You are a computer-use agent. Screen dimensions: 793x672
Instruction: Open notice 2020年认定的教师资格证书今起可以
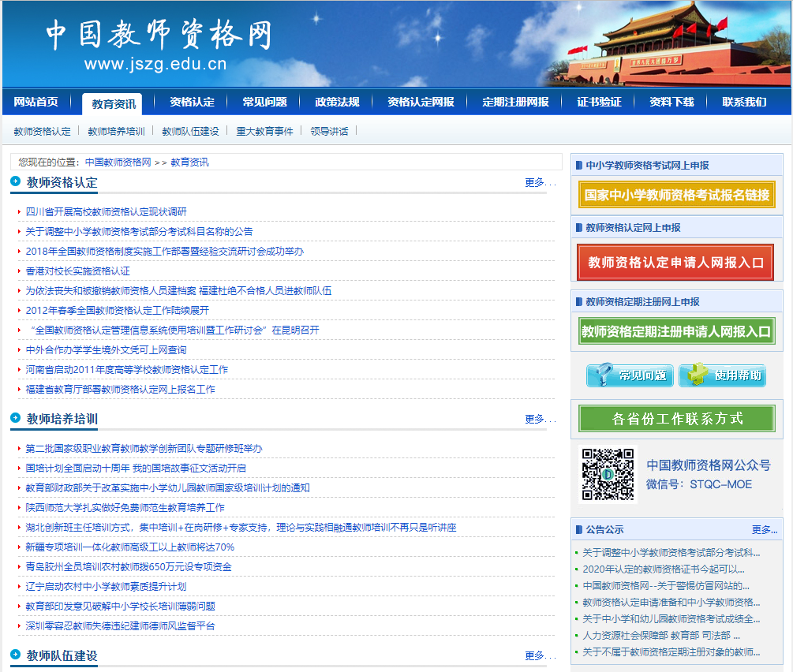[x=664, y=569]
